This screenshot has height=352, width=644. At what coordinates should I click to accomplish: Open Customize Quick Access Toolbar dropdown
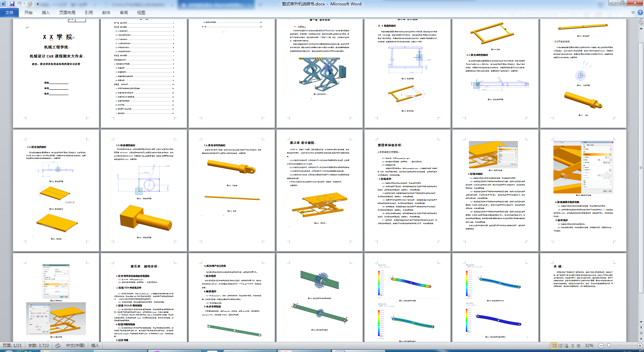point(38,4)
